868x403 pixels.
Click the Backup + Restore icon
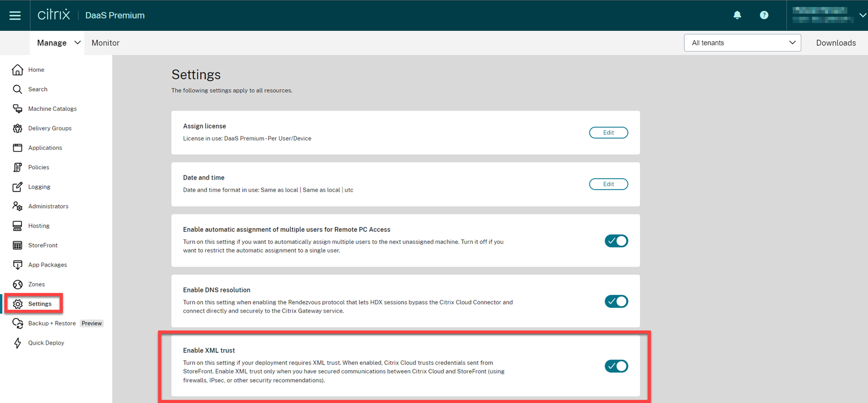pyautogui.click(x=18, y=323)
